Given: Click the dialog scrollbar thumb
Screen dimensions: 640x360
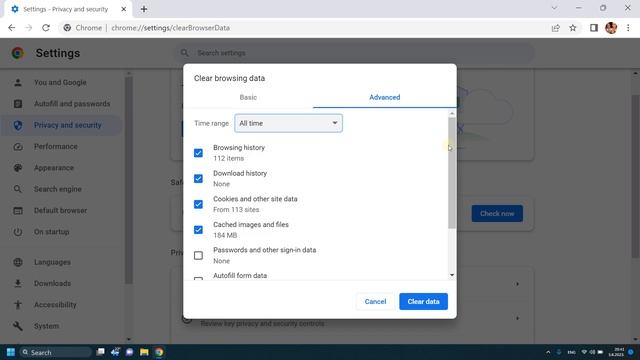Looking at the screenshot, I should tap(452, 173).
